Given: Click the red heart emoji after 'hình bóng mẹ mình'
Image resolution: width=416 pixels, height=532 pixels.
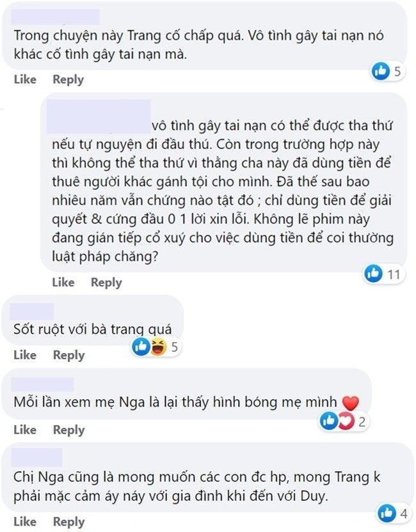Looking at the screenshot, I should coord(350,403).
